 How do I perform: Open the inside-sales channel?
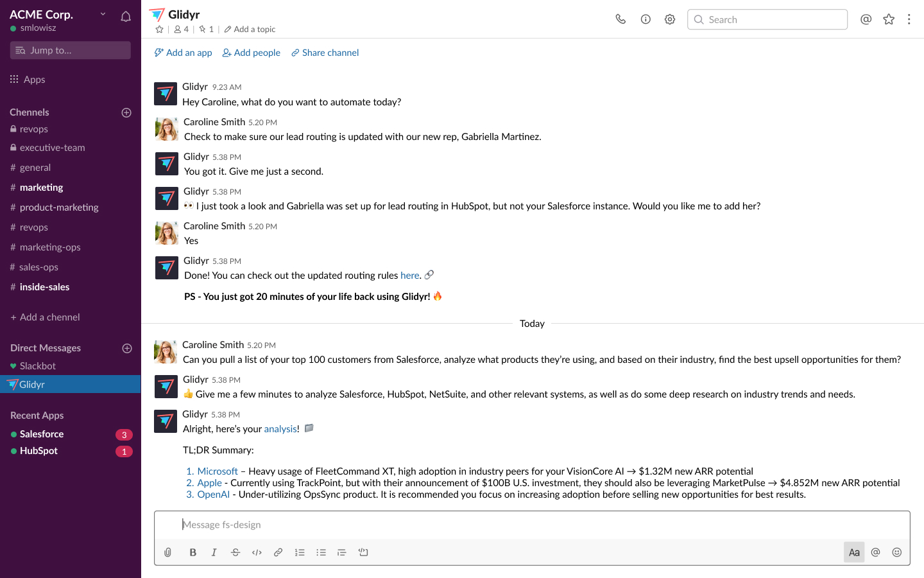tap(40, 287)
